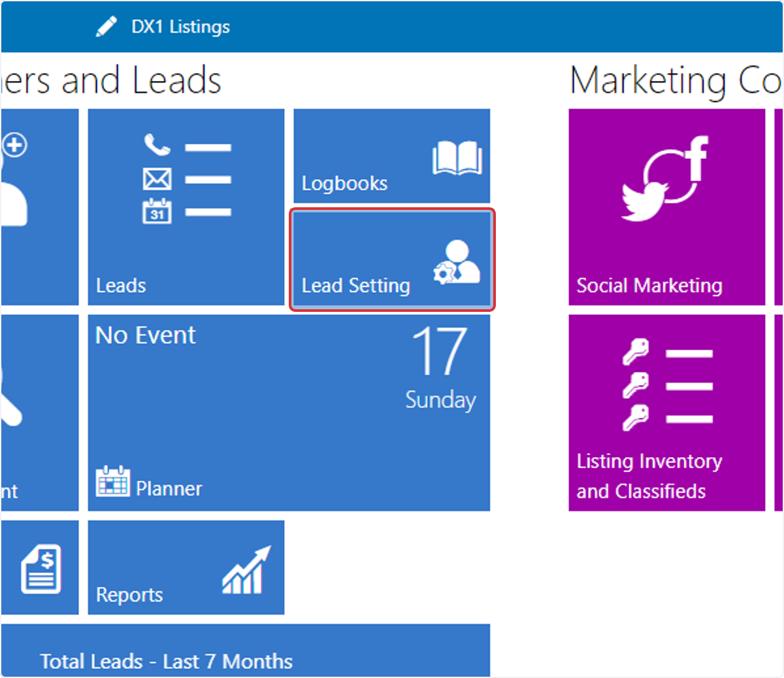Open the Reports tile
Screen dimensions: 784x678
pyautogui.click(x=186, y=568)
